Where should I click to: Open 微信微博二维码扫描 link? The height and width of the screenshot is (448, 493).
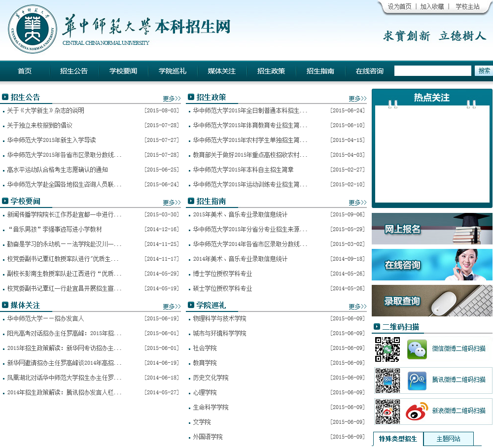click(x=458, y=348)
